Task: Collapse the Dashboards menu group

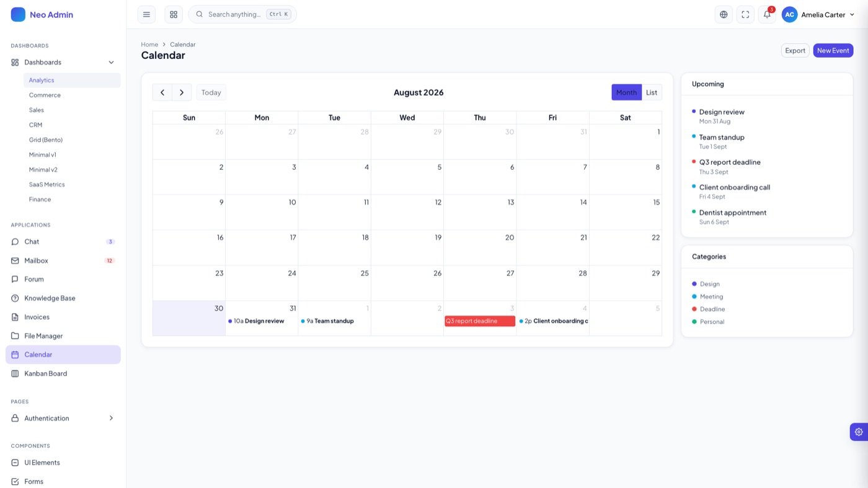Action: [63, 62]
